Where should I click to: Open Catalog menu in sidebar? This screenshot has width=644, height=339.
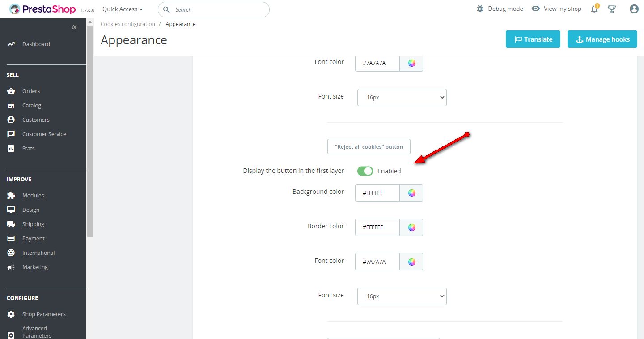31,106
